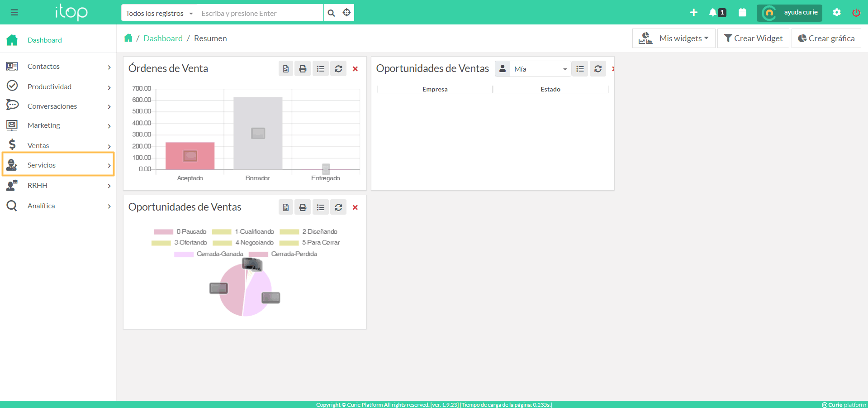Viewport: 868px width, 408px height.
Task: Click the Crear Widget button
Action: click(753, 38)
